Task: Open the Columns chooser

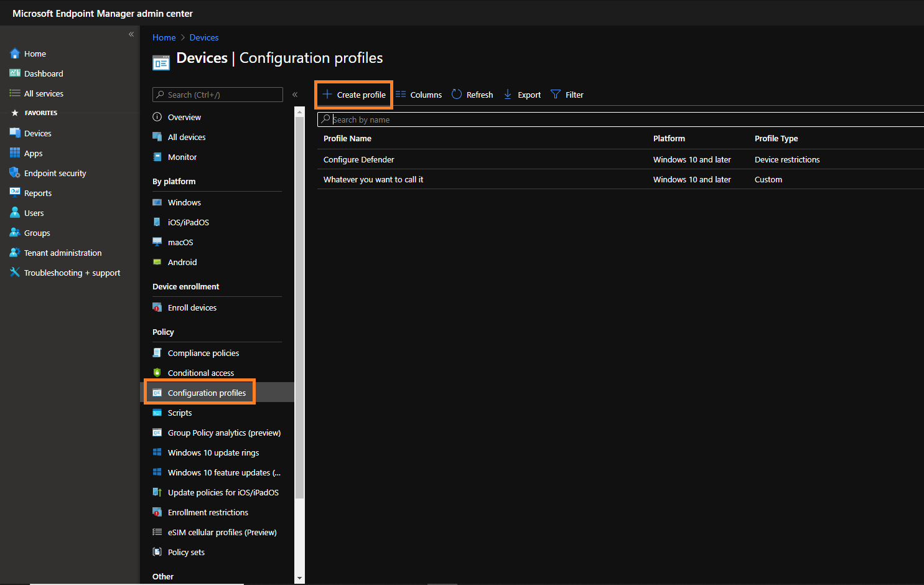Action: click(x=419, y=95)
